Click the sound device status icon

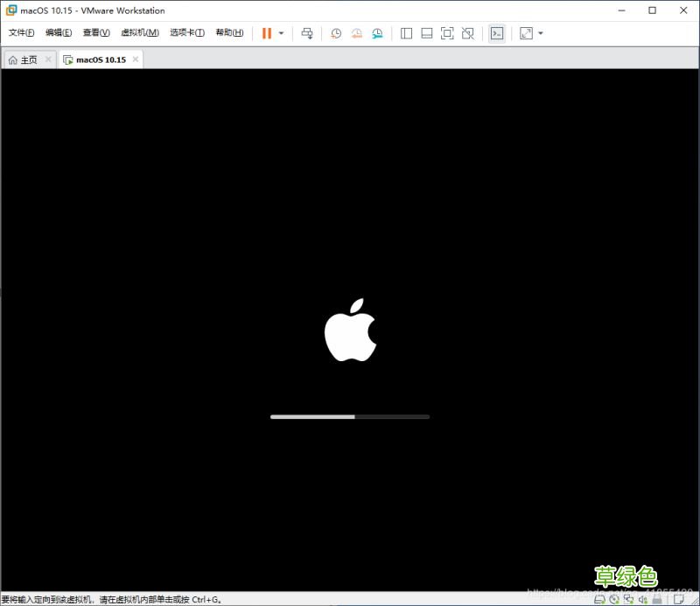pyautogui.click(x=645, y=600)
